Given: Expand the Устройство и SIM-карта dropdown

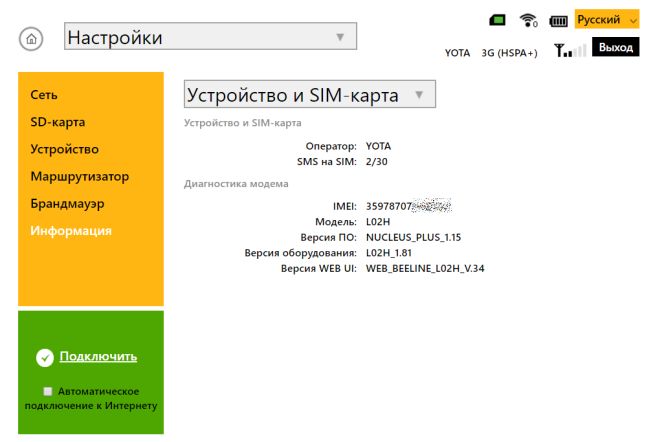Looking at the screenshot, I should point(309,95).
